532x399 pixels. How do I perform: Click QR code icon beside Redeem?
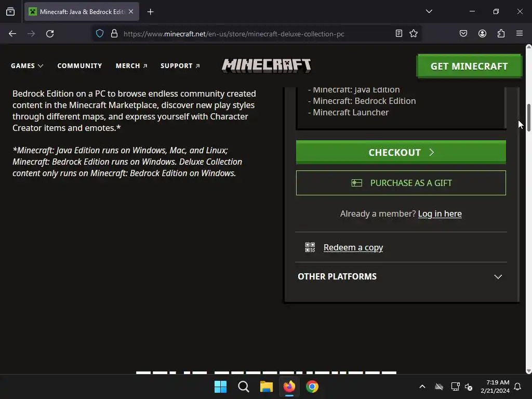310,247
